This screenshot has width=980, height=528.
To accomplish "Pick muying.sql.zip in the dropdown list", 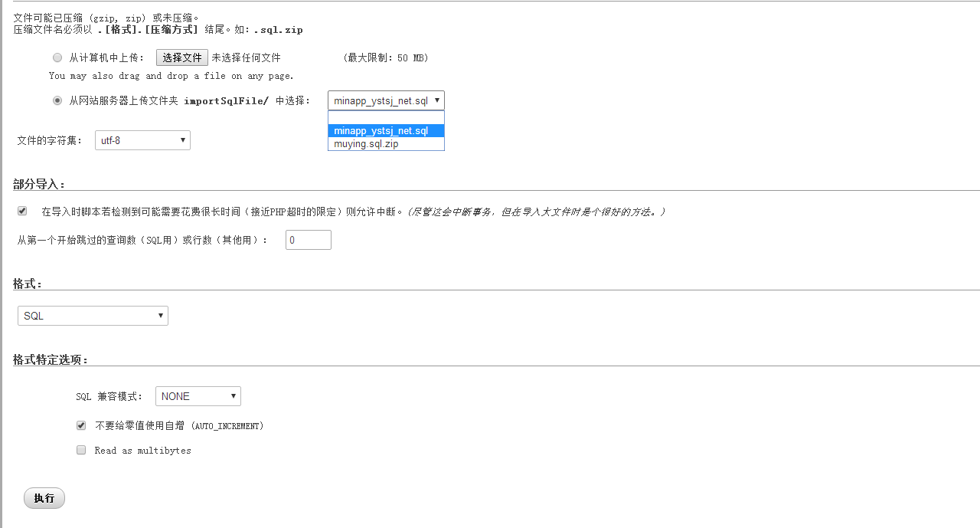I will (x=386, y=144).
